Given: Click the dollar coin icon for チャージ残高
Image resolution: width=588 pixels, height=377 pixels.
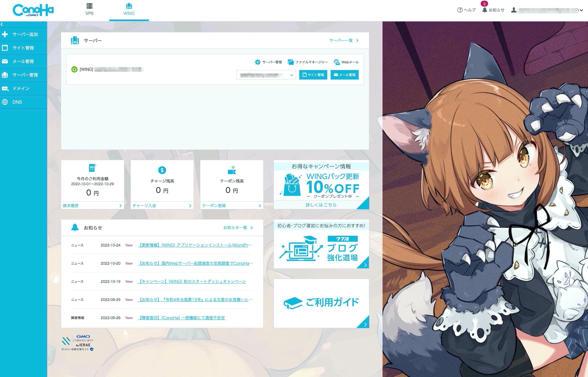Looking at the screenshot, I should pos(162,170).
